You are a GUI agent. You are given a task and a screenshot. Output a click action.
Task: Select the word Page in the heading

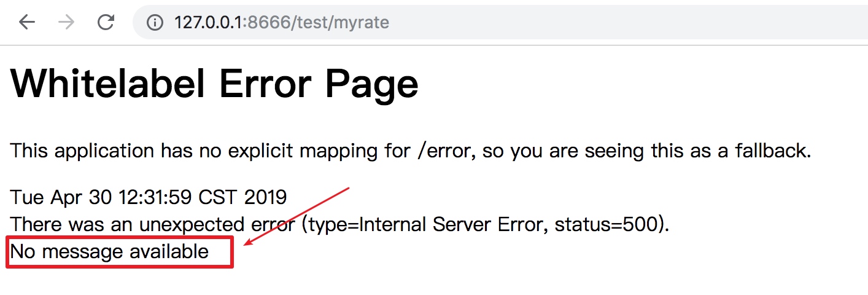[371, 85]
